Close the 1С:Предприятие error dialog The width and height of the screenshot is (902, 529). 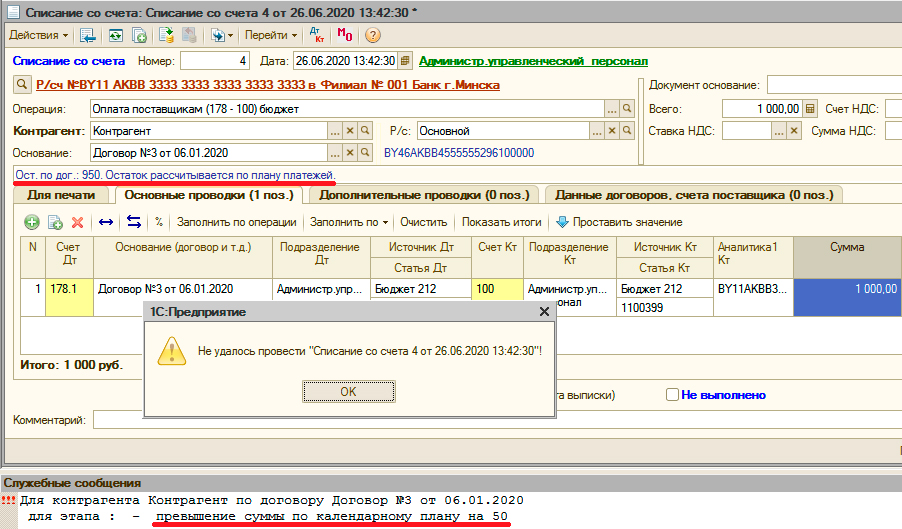[x=544, y=312]
